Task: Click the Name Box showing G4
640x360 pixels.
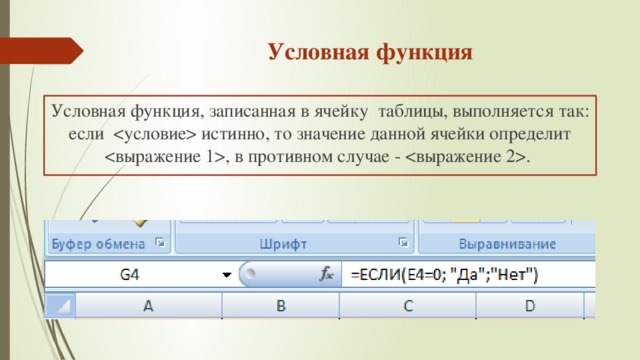Action: tap(133, 274)
